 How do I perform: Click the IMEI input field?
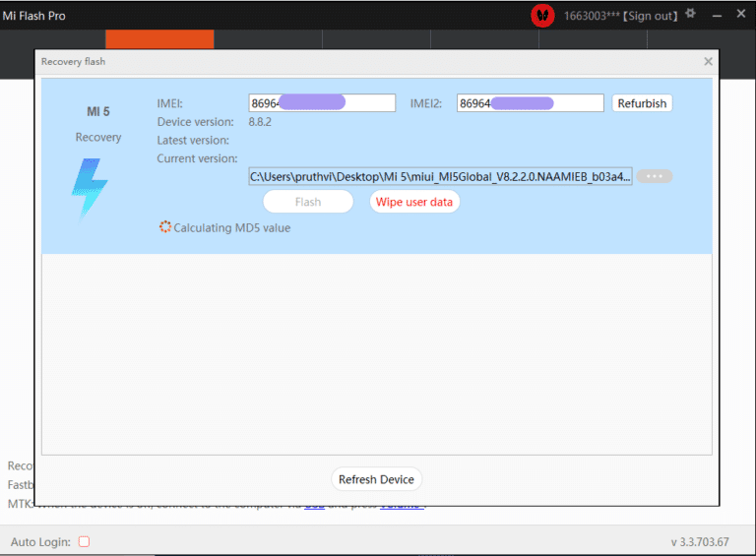click(322, 103)
